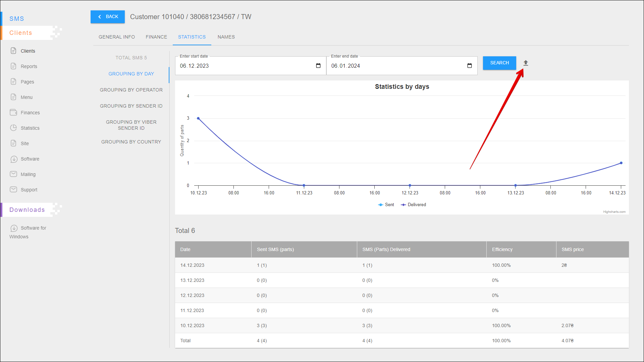Click Software for Windows download icon
Viewport: 644px width, 362px height.
point(14,228)
